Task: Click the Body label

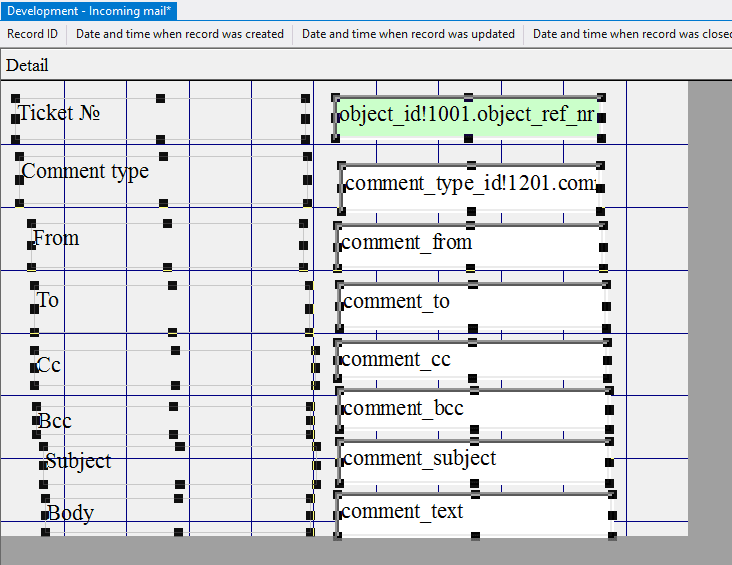Action: pos(70,513)
